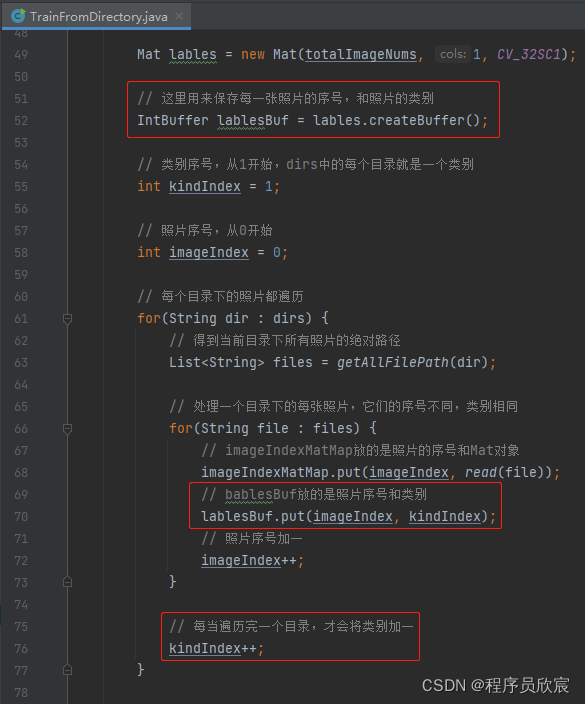This screenshot has width=585, height=704.
Task: Click the Java class icon on TrainFromDirectory.java tab
Action: (18, 16)
